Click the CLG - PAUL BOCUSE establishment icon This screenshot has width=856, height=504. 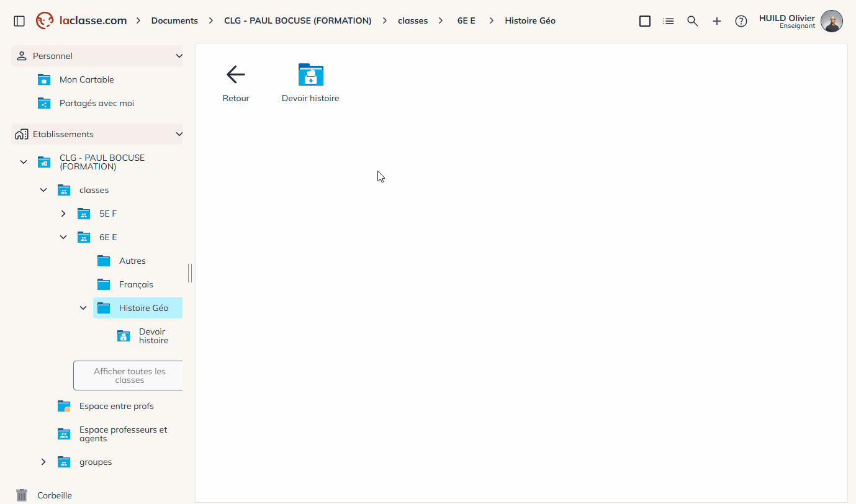coord(43,162)
